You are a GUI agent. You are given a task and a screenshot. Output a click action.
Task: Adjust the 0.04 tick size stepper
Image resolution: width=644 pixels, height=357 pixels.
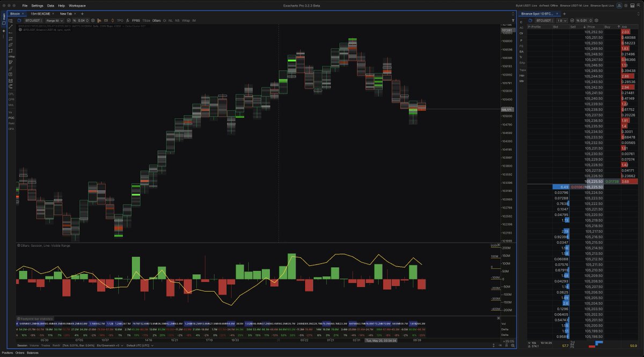click(87, 20)
